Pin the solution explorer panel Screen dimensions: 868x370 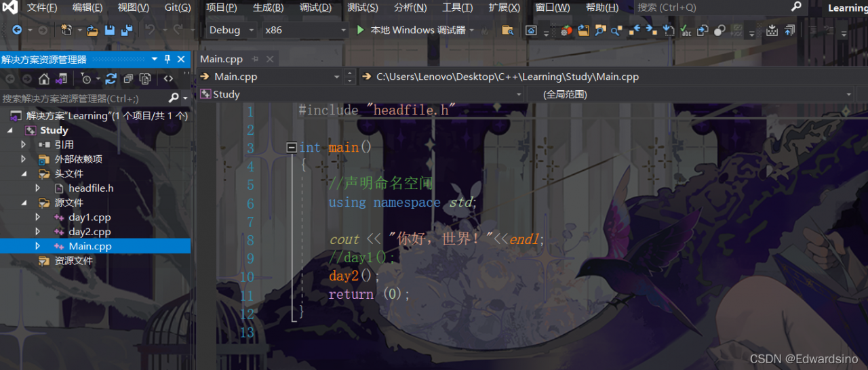pos(167,59)
